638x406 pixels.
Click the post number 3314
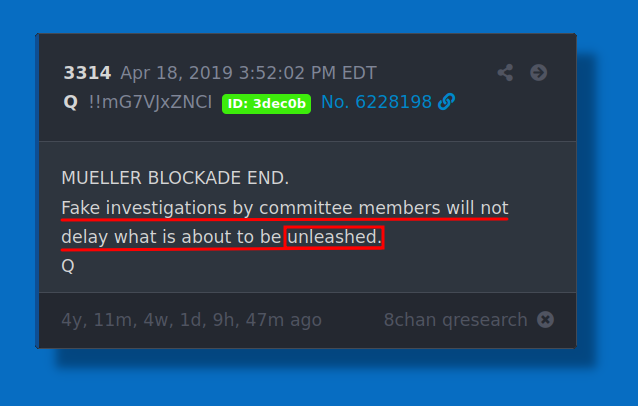(87, 73)
